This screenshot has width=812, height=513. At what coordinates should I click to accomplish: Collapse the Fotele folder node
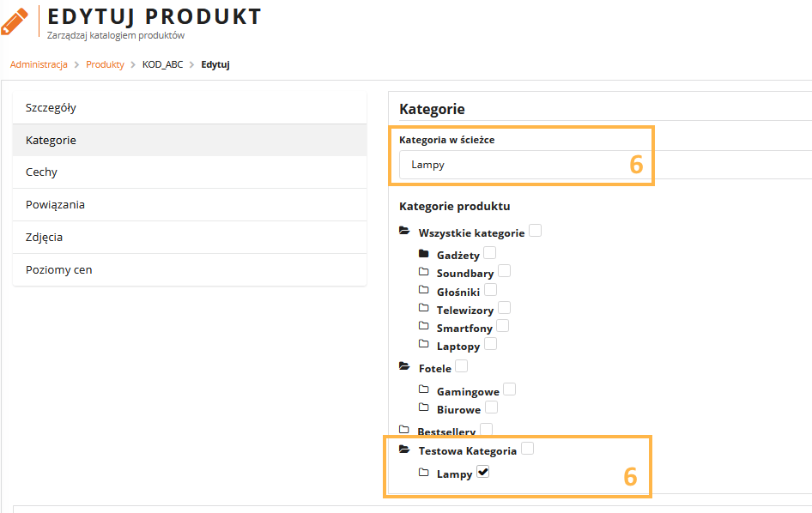tap(404, 367)
